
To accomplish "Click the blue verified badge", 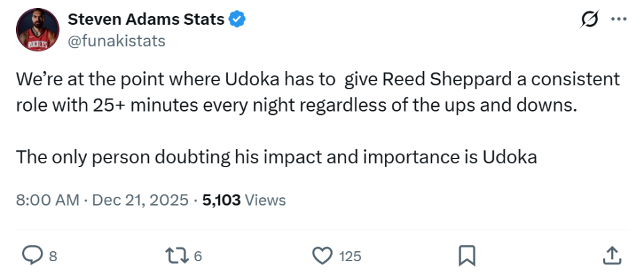I will [x=237, y=19].
